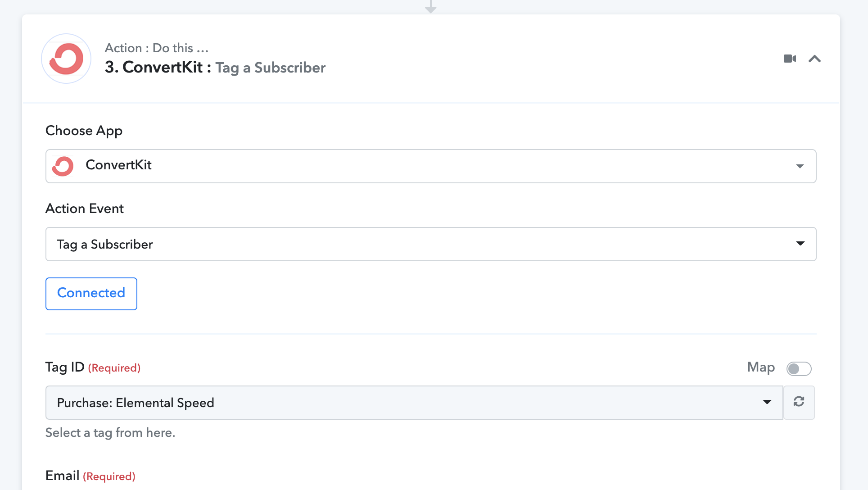Open the Tag ID dropdown

click(414, 403)
